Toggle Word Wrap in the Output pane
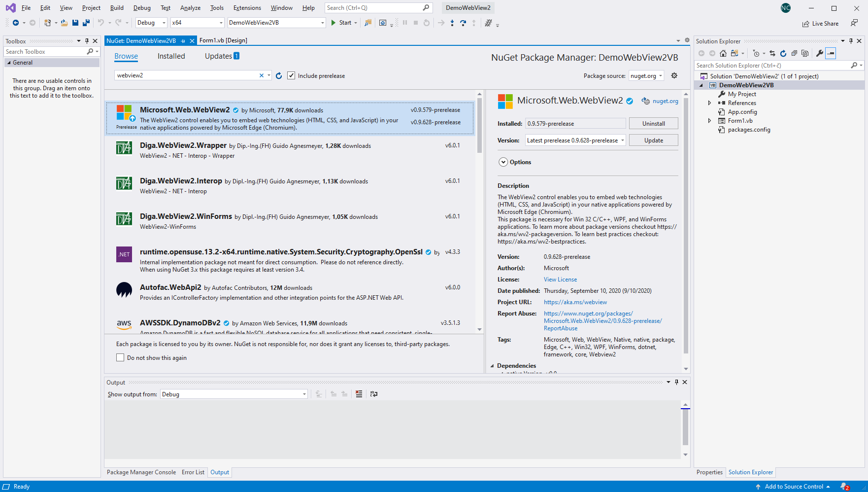This screenshot has width=868, height=492. [x=374, y=394]
